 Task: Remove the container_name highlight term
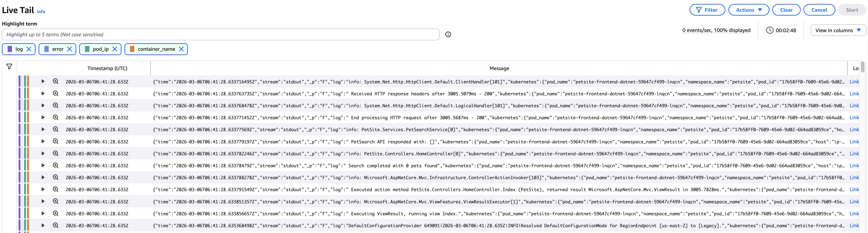tap(181, 49)
